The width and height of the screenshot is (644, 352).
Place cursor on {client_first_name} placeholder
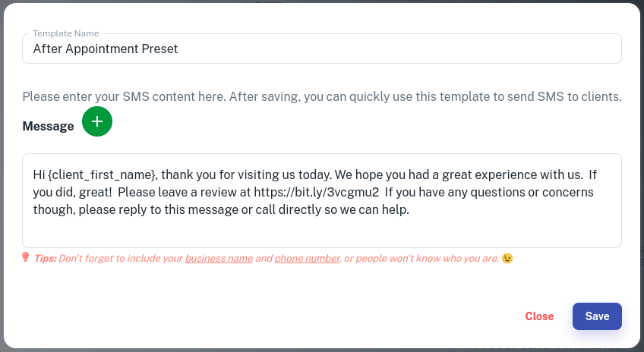[102, 174]
